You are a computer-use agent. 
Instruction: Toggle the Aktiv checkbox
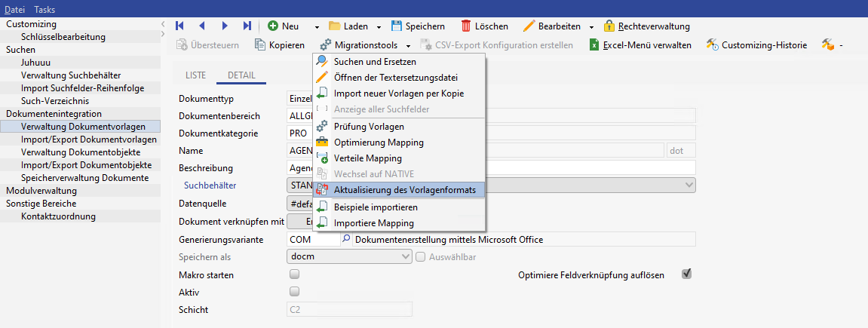coord(295,292)
